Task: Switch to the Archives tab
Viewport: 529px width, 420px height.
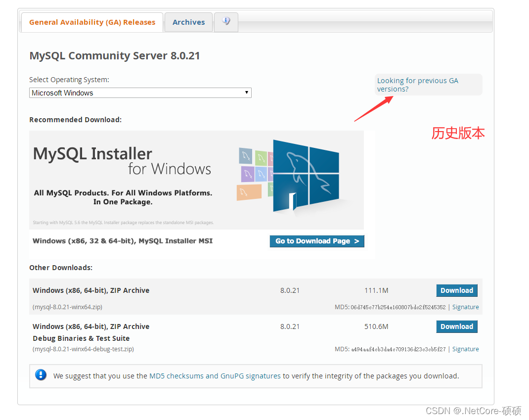Action: coord(188,22)
